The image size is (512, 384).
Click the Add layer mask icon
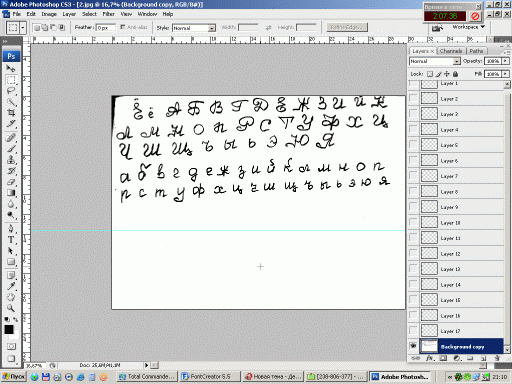443,358
